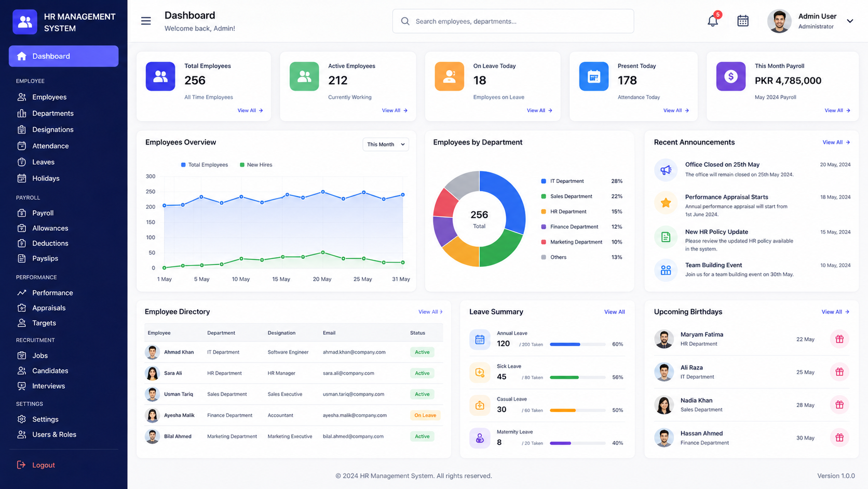
Task: Click the star icon for Performance Appraisal
Action: pyautogui.click(x=666, y=203)
